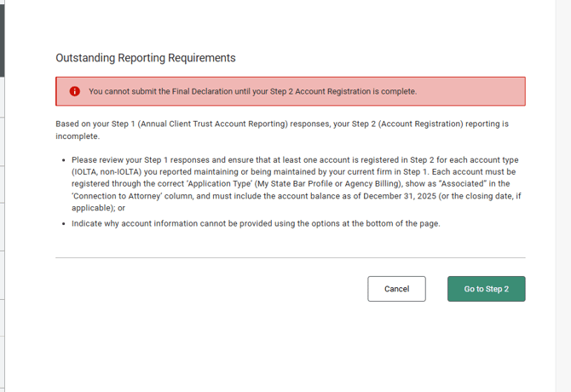Click the horizontal divider above the buttons
This screenshot has height=392, width=571.
click(290, 257)
